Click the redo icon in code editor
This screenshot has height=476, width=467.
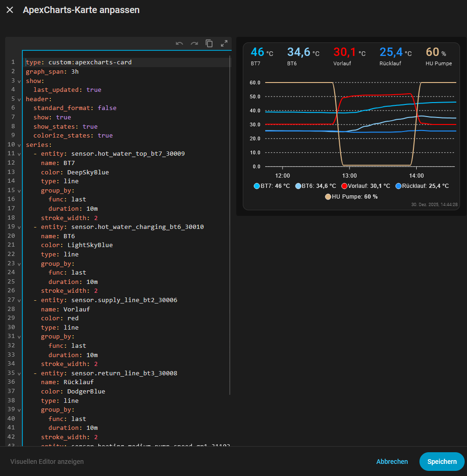pos(194,43)
